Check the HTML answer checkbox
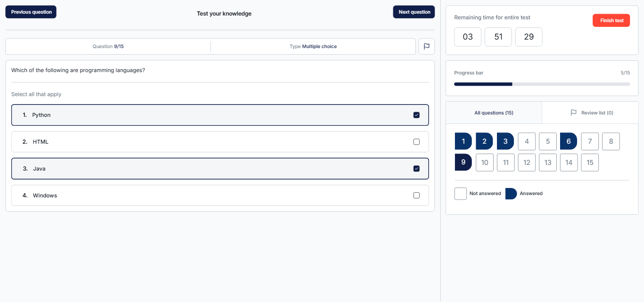Viewport: 644px width, 302px height. coord(416,142)
